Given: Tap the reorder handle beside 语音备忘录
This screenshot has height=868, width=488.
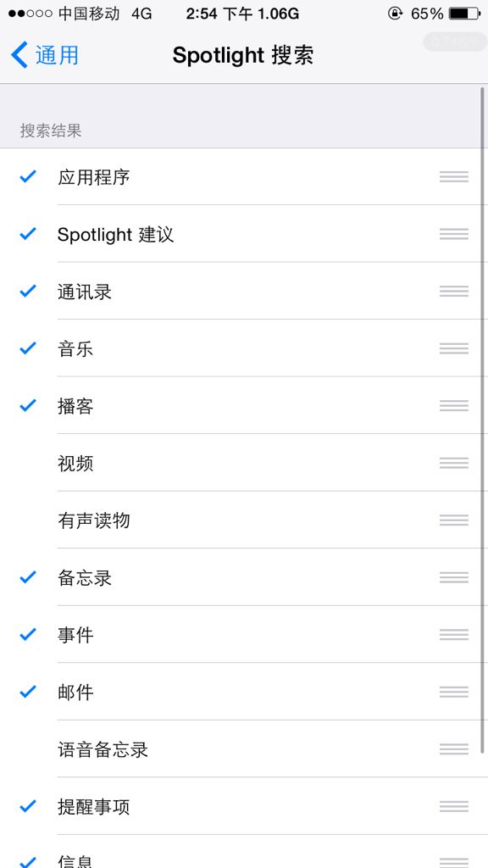Looking at the screenshot, I should (x=454, y=749).
